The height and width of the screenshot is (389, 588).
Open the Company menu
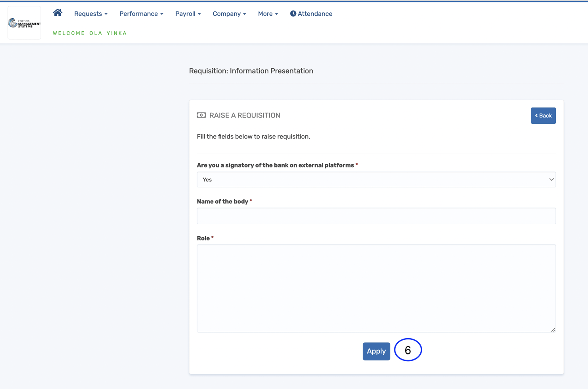(x=229, y=13)
